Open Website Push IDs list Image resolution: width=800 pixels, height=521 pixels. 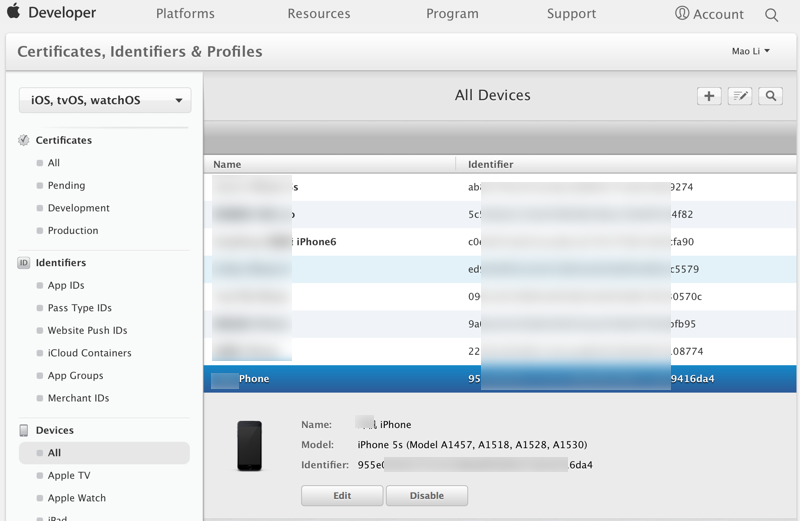tap(87, 330)
